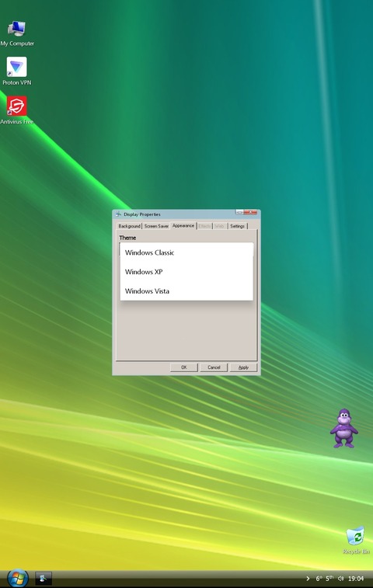
Task: Open the Antivirus Free desktop shortcut
Action: pos(16,110)
